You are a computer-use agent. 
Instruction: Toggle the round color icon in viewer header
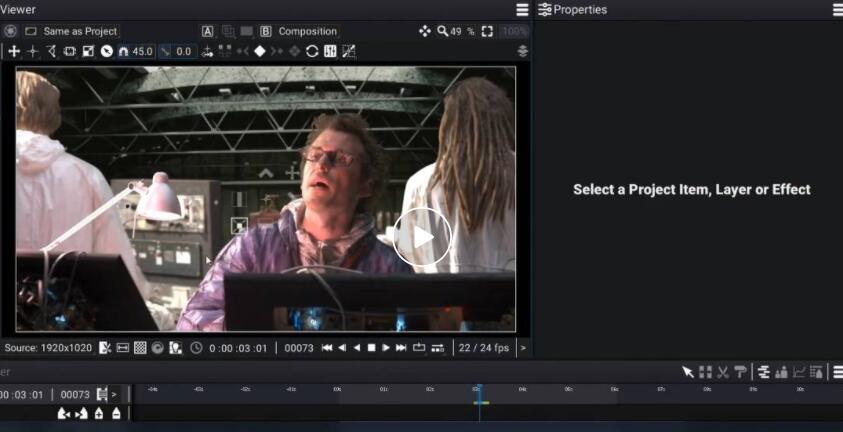click(x=10, y=31)
